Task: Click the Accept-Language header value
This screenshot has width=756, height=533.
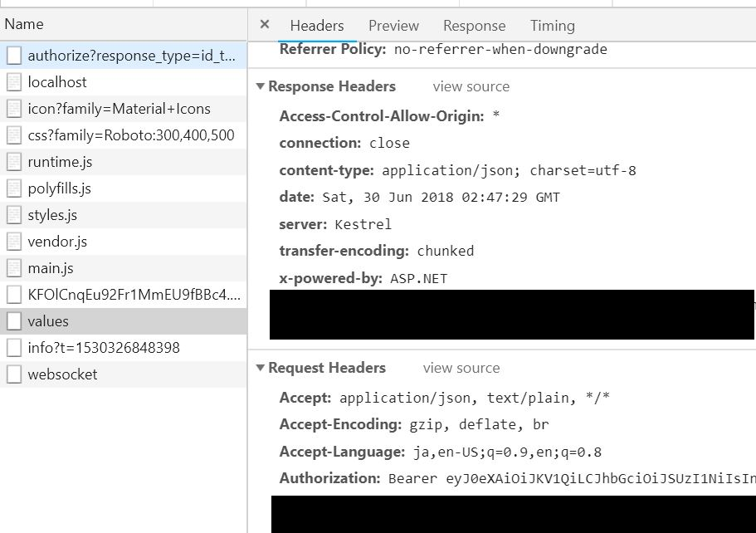Action: click(507, 452)
